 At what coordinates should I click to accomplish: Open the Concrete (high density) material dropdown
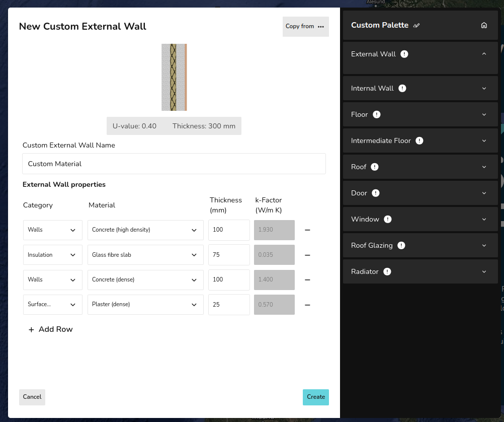(145, 230)
